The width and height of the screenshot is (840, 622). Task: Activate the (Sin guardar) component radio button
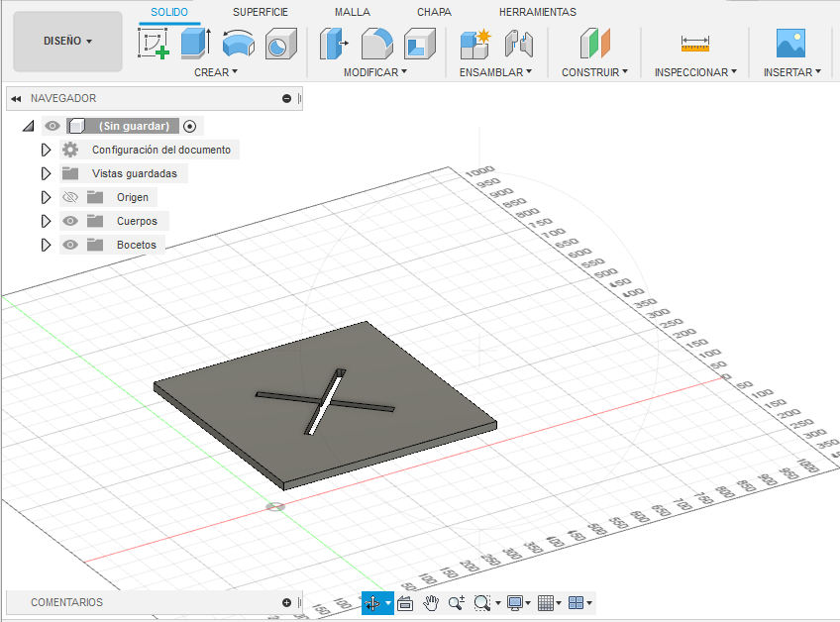(x=190, y=126)
